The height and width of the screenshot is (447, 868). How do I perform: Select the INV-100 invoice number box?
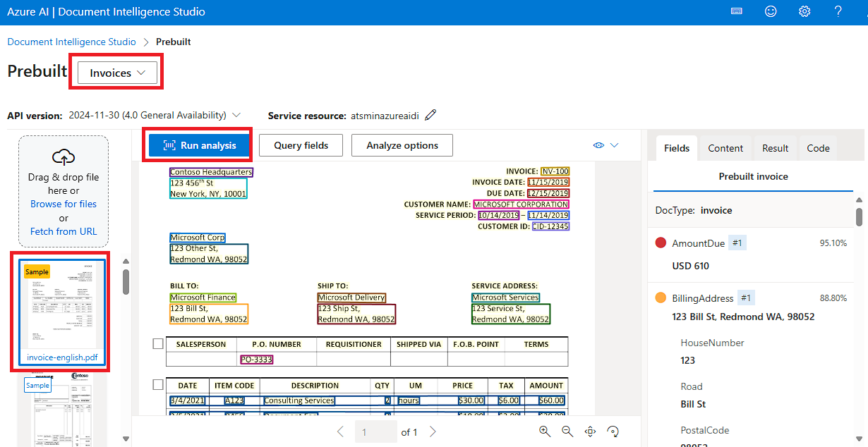(555, 171)
